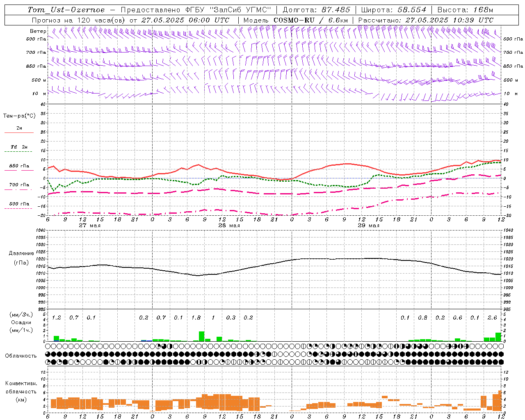Image resolution: width=525 pixels, height=420 pixels.
Task: Click the Конвективн. panel label
Action: click(x=21, y=383)
